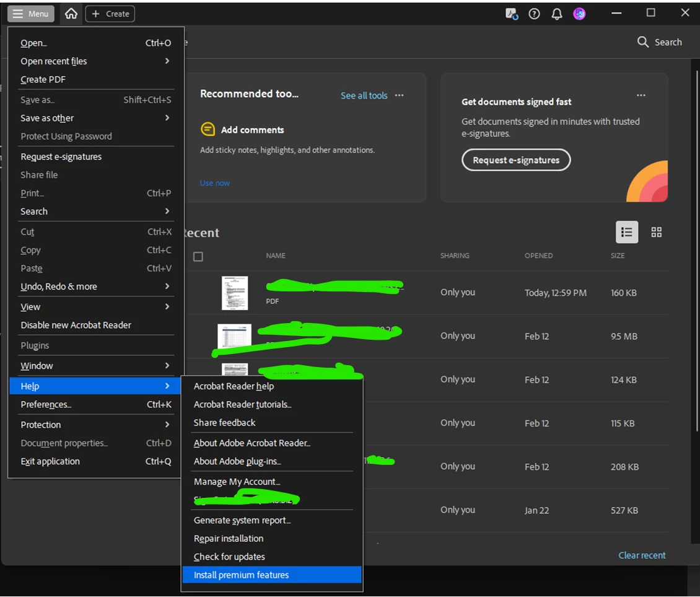The width and height of the screenshot is (700, 597).
Task: Click the See all tools link
Action: tap(364, 95)
